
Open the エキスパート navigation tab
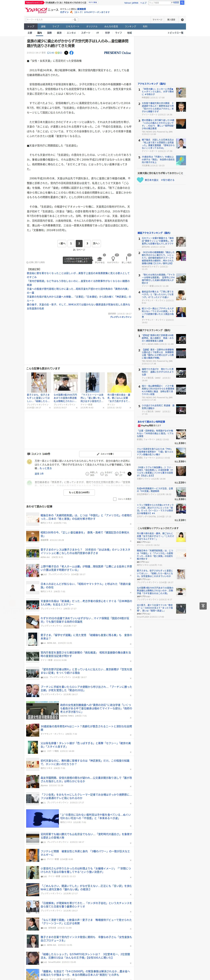click(72, 27)
